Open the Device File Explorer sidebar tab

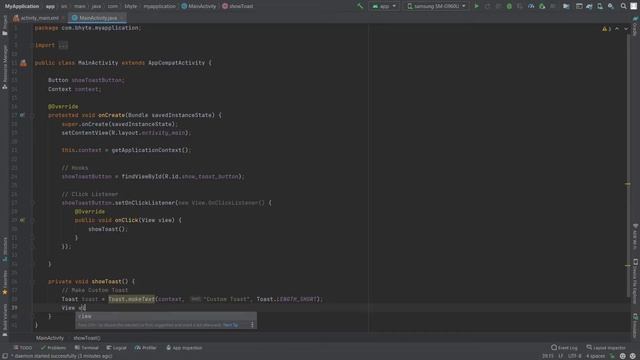(x=636, y=282)
